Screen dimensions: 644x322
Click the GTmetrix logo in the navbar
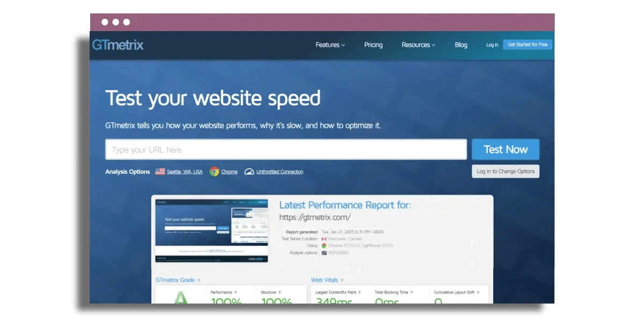coord(119,45)
